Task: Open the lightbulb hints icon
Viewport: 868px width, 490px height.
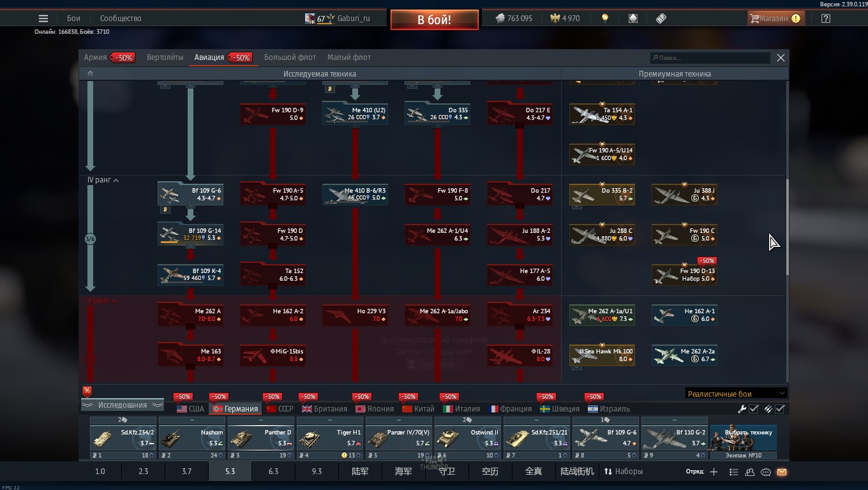Action: (605, 19)
